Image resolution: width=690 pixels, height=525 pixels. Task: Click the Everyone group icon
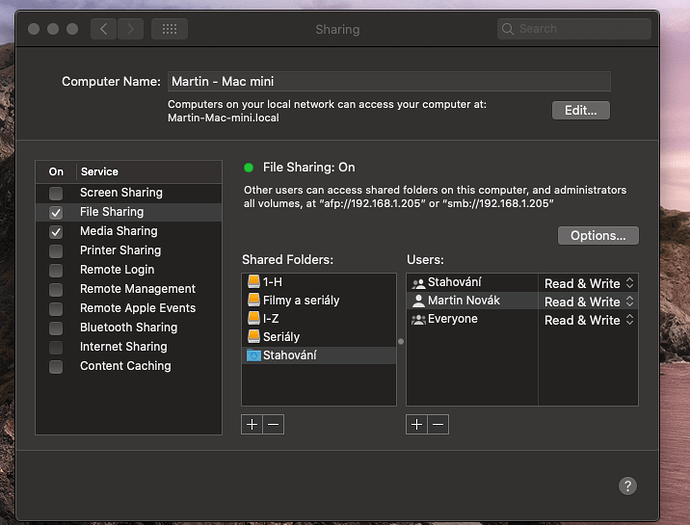(x=418, y=319)
